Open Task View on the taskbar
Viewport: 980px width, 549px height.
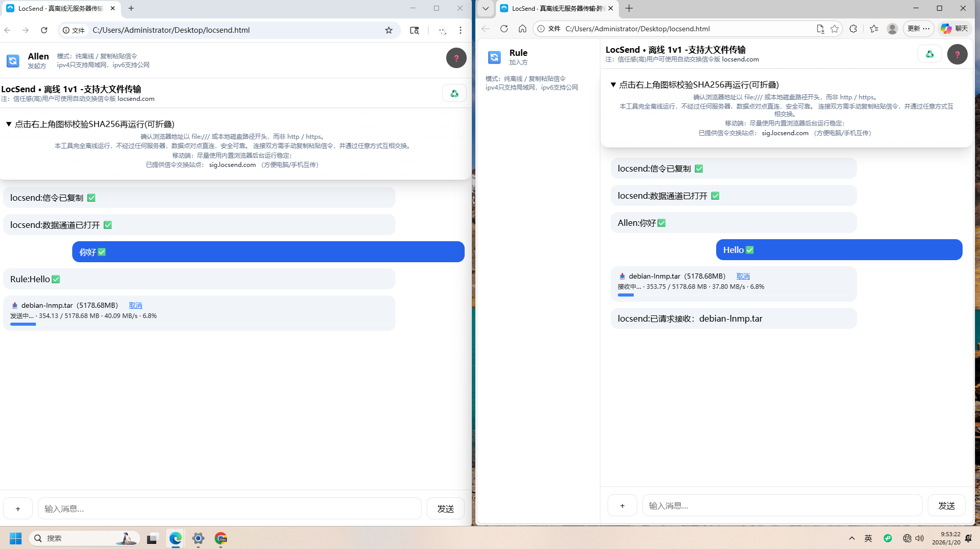click(152, 538)
